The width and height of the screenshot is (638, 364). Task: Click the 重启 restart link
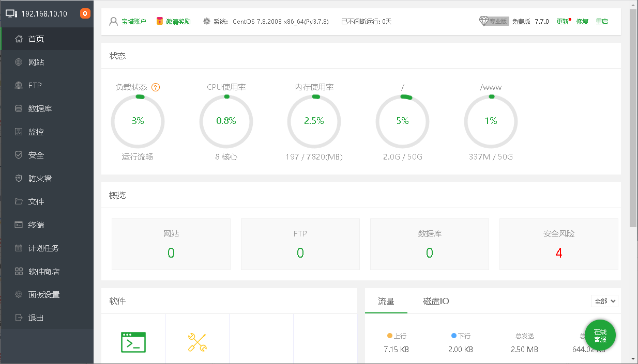click(602, 21)
